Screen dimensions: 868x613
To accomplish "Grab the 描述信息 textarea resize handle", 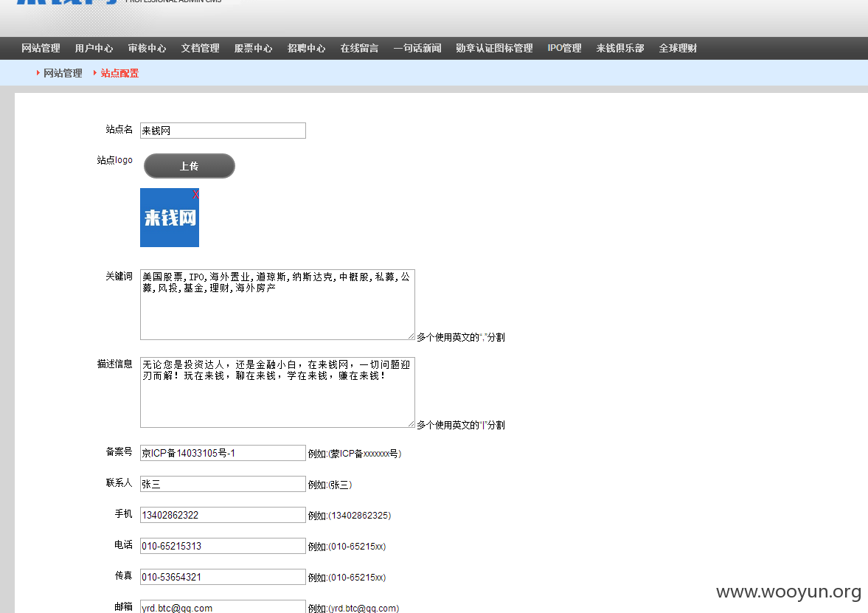I will pos(412,424).
